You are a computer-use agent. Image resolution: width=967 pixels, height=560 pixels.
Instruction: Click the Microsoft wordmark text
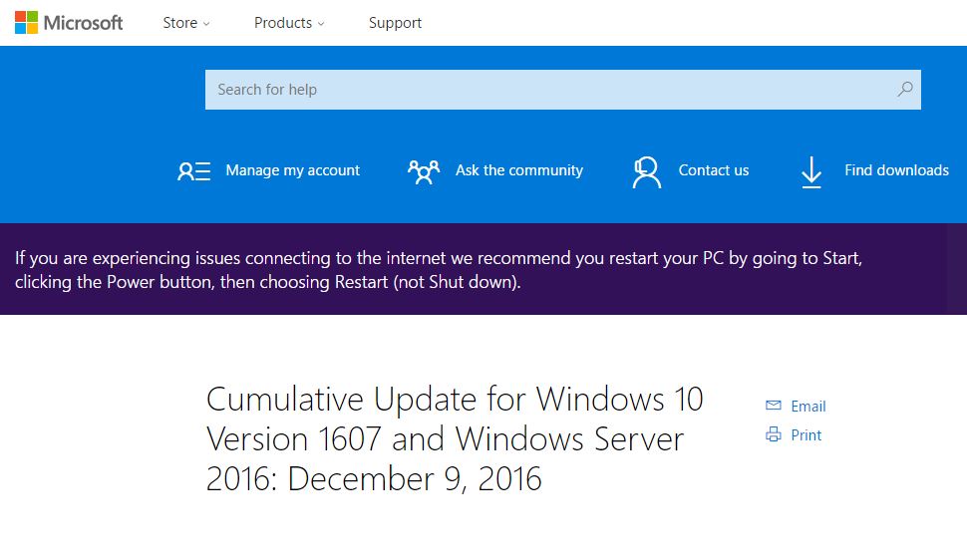pyautogui.click(x=84, y=22)
